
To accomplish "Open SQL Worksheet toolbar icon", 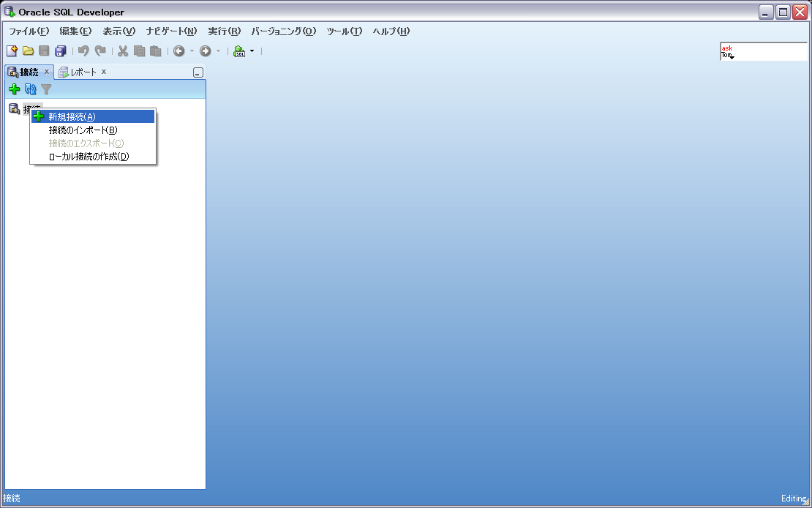I will click(x=239, y=51).
